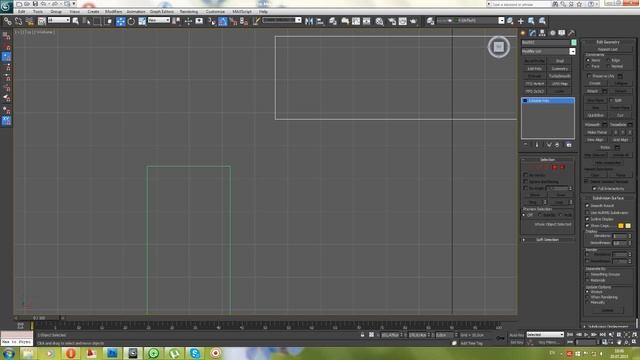This screenshot has width=640, height=360.
Task: Choose the Rectangular Selection Region tool
Action: click(x=97, y=21)
